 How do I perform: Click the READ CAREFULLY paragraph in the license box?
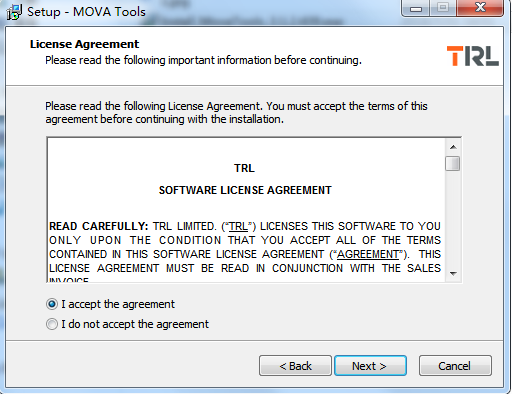245,252
